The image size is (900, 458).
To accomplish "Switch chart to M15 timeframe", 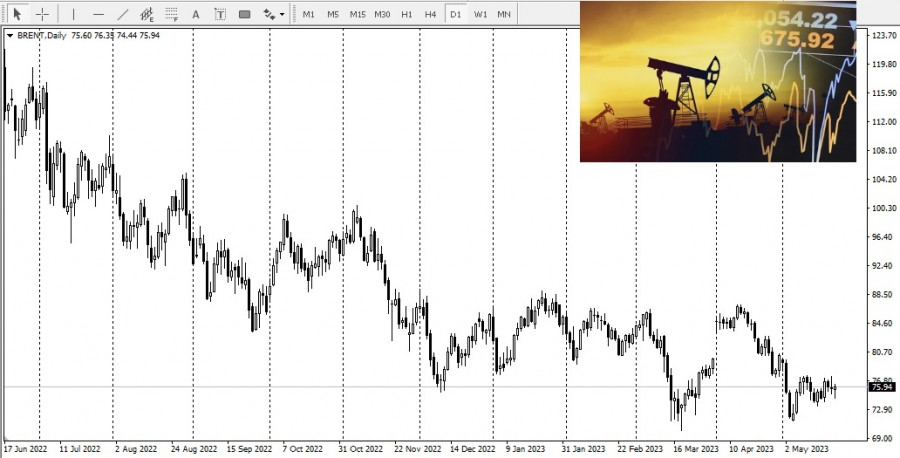I will 358,14.
